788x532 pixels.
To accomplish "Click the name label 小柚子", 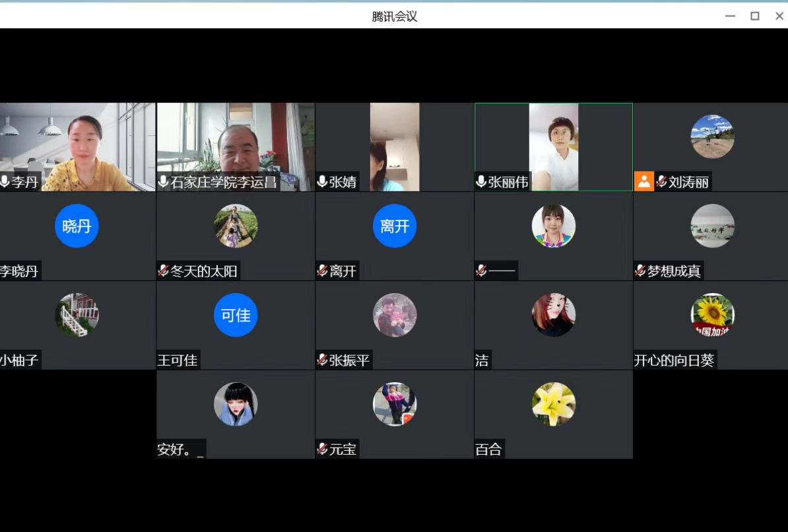I will point(19,360).
